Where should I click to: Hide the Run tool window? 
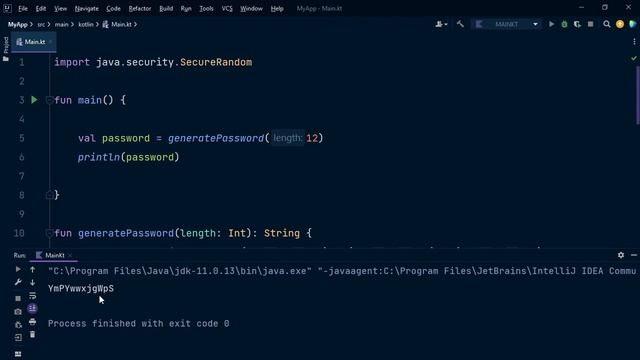click(634, 255)
